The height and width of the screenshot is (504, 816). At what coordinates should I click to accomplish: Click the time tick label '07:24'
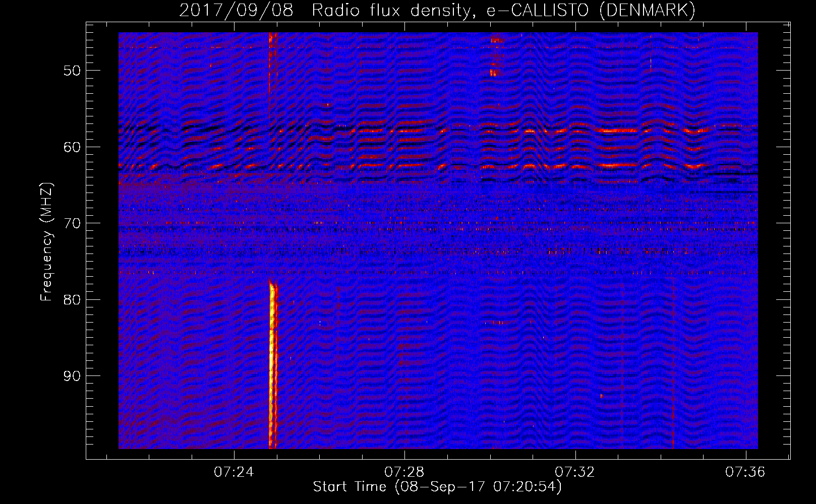pyautogui.click(x=234, y=472)
